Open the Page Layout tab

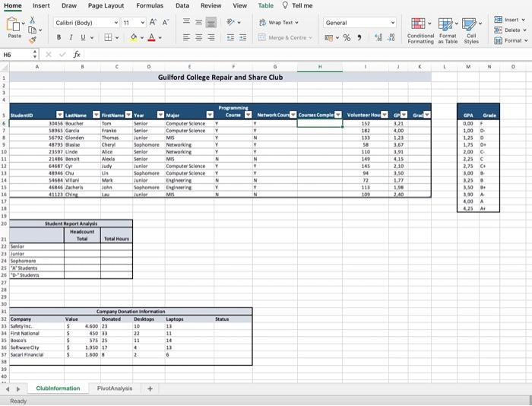pos(106,6)
